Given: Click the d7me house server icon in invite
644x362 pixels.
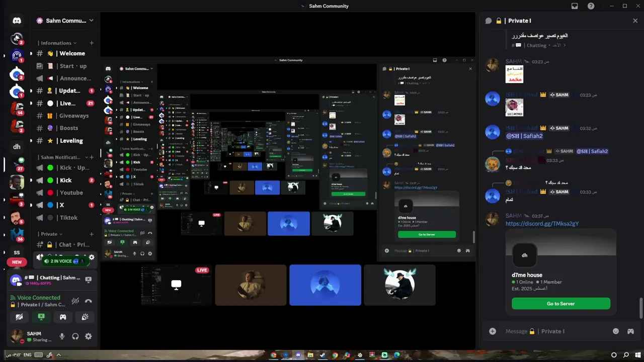Looking at the screenshot, I should coord(524,255).
